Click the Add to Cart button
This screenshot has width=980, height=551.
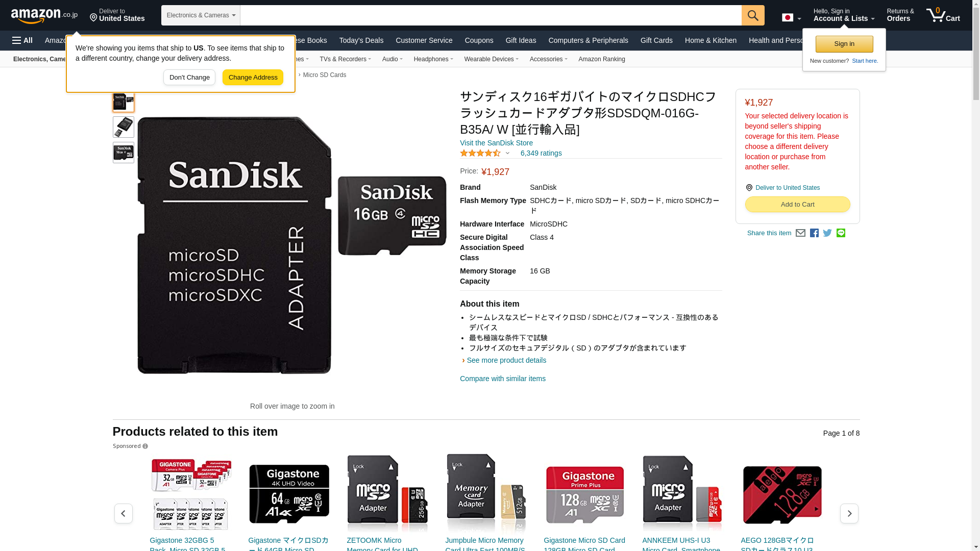pos(797,204)
